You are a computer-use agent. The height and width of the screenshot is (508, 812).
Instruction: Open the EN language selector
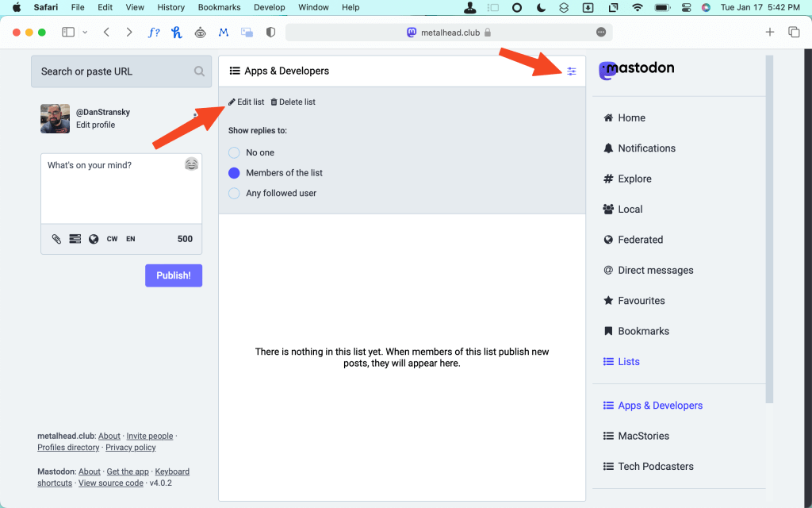click(x=130, y=238)
